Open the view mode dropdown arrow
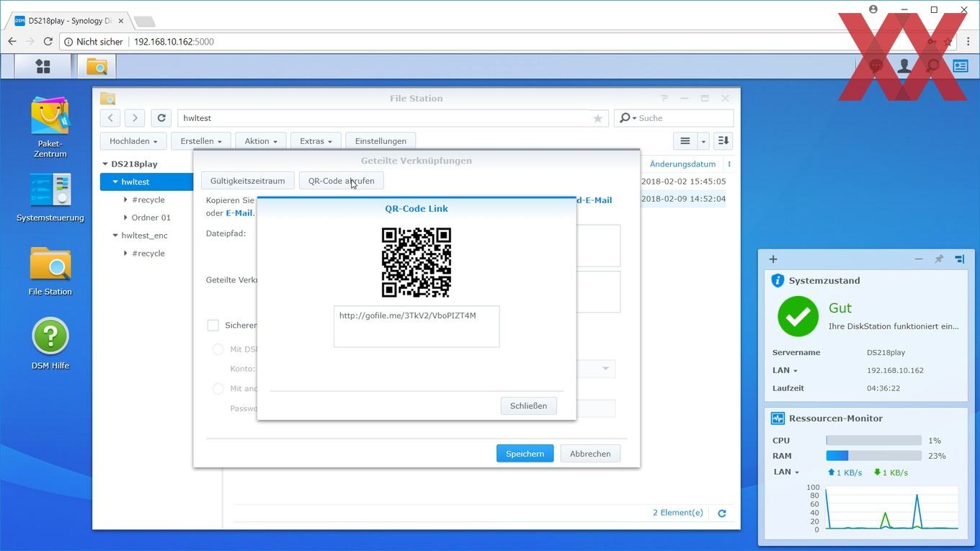The height and width of the screenshot is (551, 980). click(703, 141)
